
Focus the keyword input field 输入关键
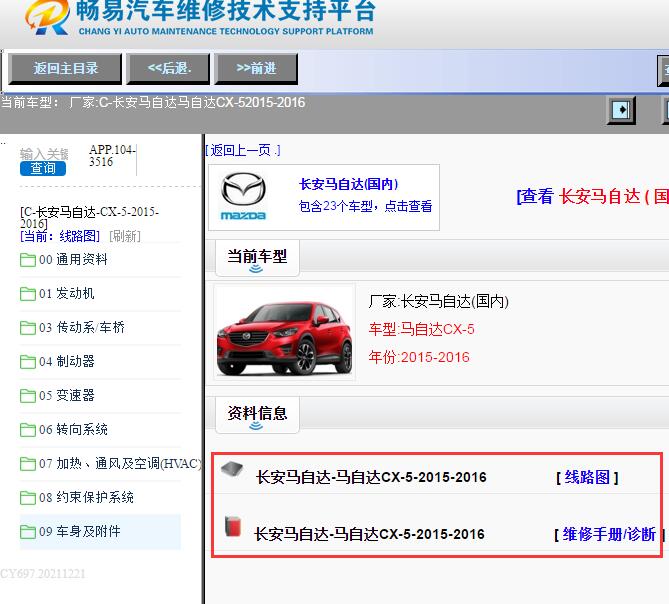tap(44, 154)
